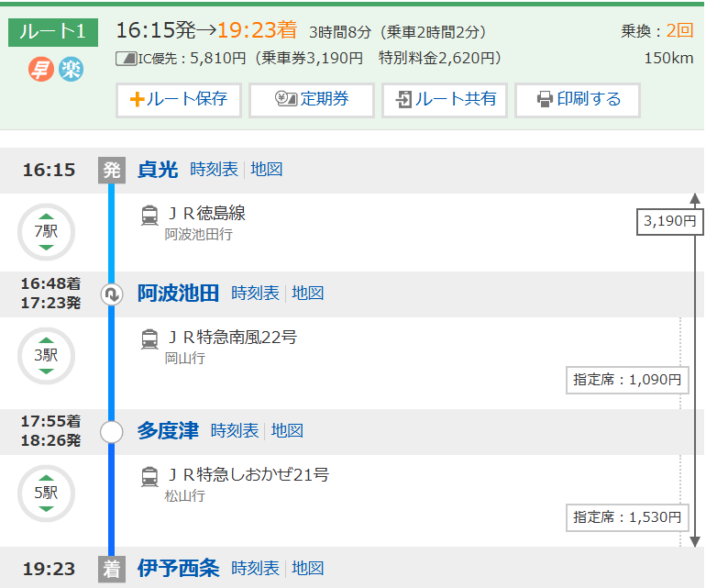Expand the 5駅 intermediate stops list
The image size is (706, 588).
tap(46, 494)
